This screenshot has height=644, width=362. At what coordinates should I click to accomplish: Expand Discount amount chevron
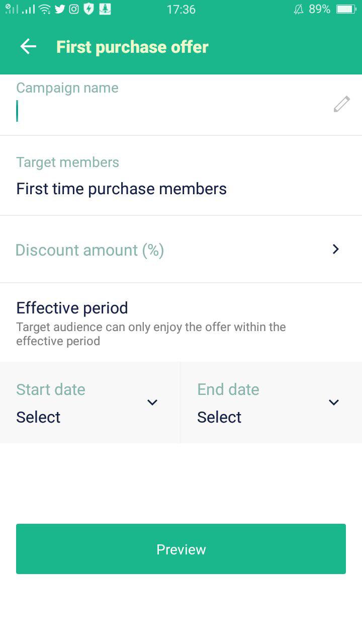336,249
